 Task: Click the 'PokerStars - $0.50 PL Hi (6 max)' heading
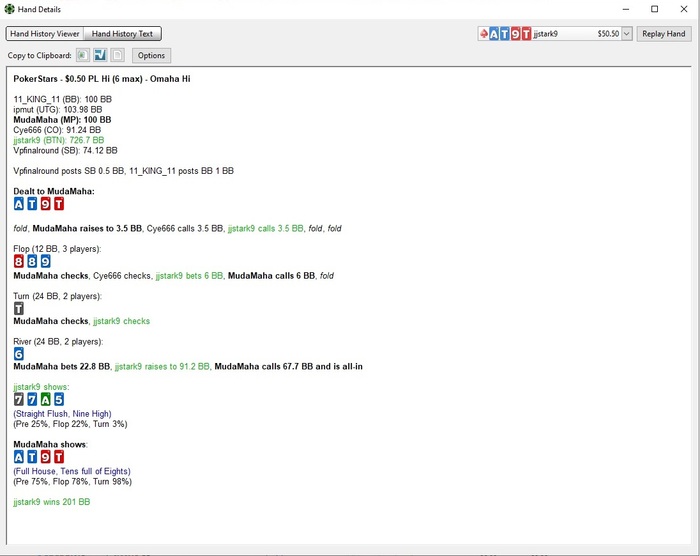coord(102,79)
